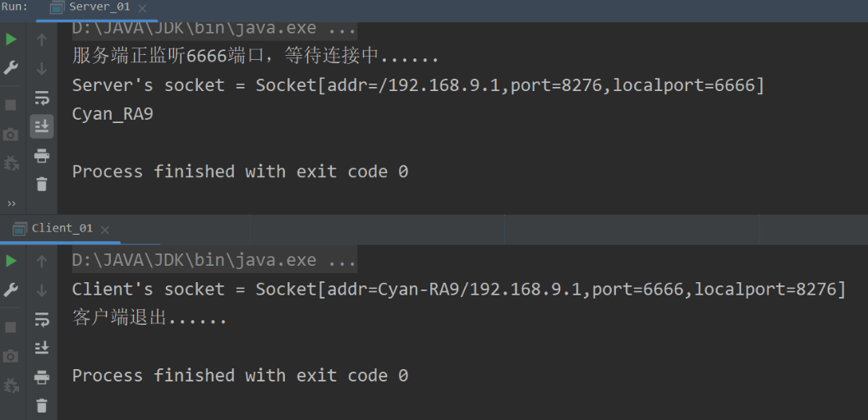Close the Server_01 tab
Viewport: 868px width, 420px height.
(x=143, y=8)
